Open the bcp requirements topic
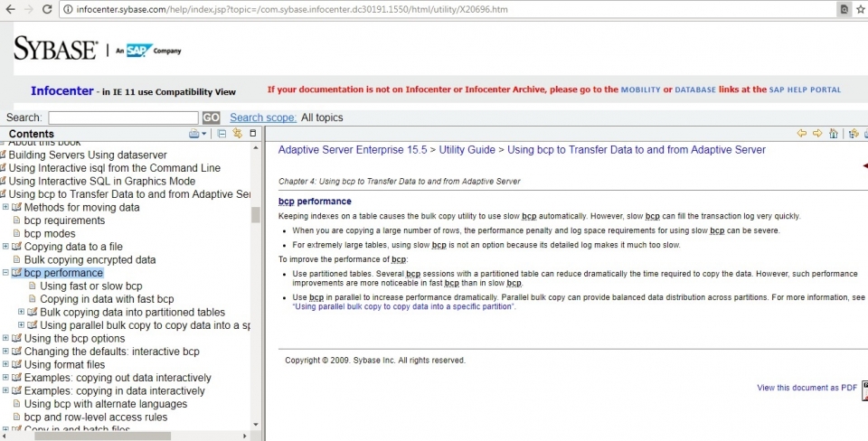Screen dimensions: 868x441 64,220
